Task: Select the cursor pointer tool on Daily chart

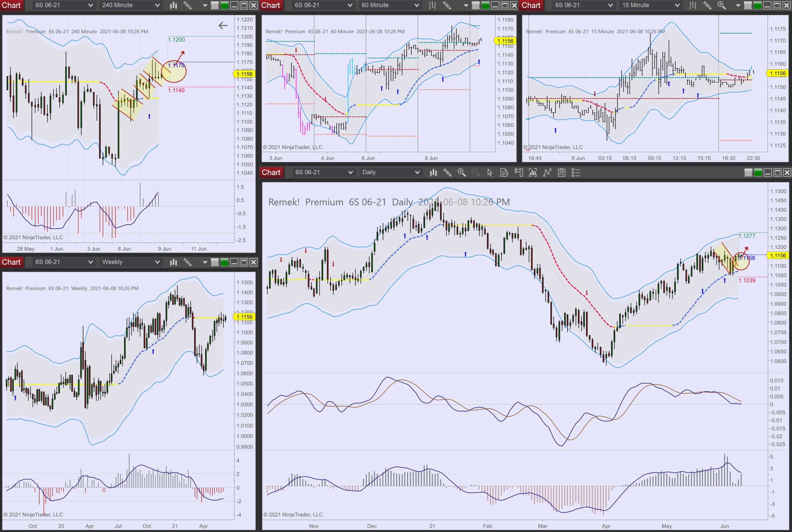Action: [x=489, y=172]
